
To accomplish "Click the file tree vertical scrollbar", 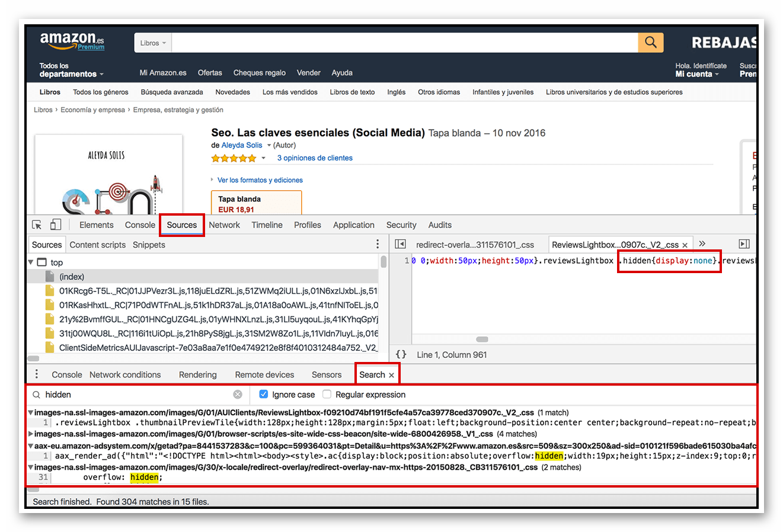I will pos(383,262).
